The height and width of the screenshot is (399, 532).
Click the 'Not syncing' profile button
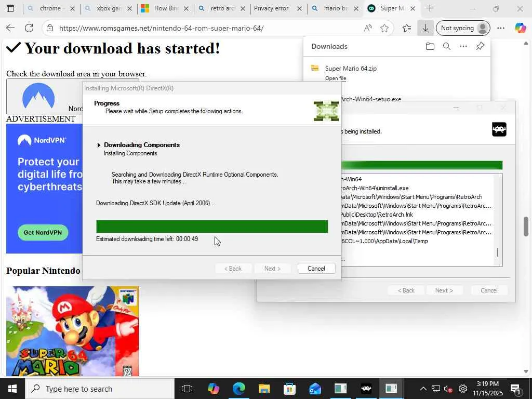[463, 28]
